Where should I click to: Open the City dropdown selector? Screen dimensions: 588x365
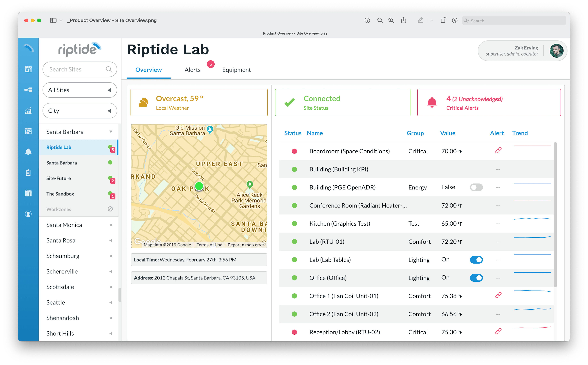coord(80,111)
